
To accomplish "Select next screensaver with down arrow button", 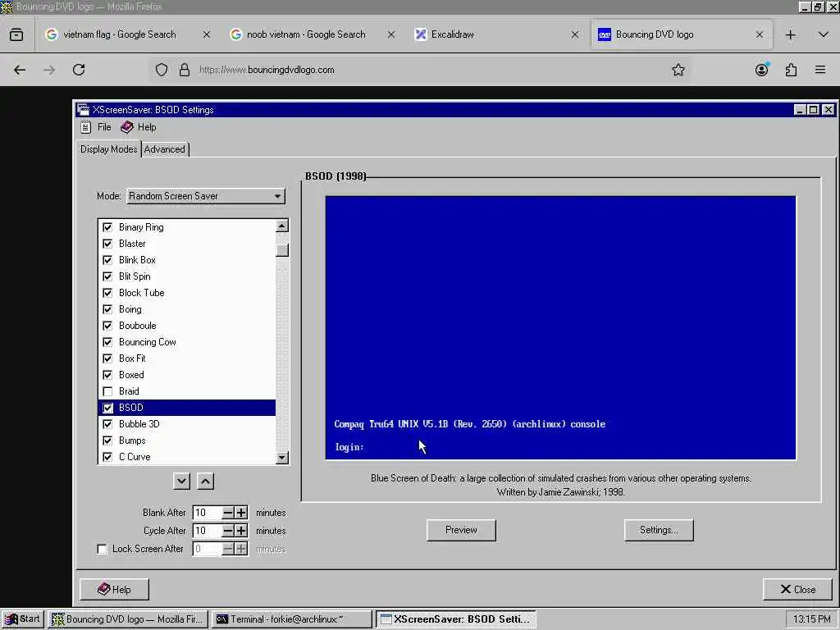I will pos(181,481).
